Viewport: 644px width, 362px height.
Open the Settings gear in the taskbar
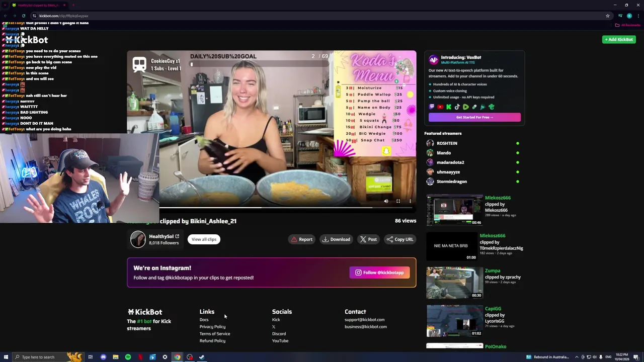pos(165,357)
